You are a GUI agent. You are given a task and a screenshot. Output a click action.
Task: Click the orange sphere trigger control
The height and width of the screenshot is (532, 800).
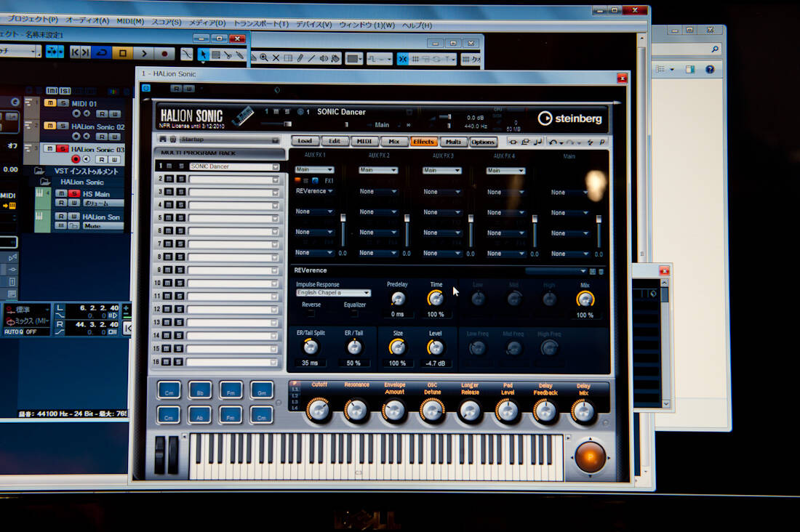pos(591,457)
